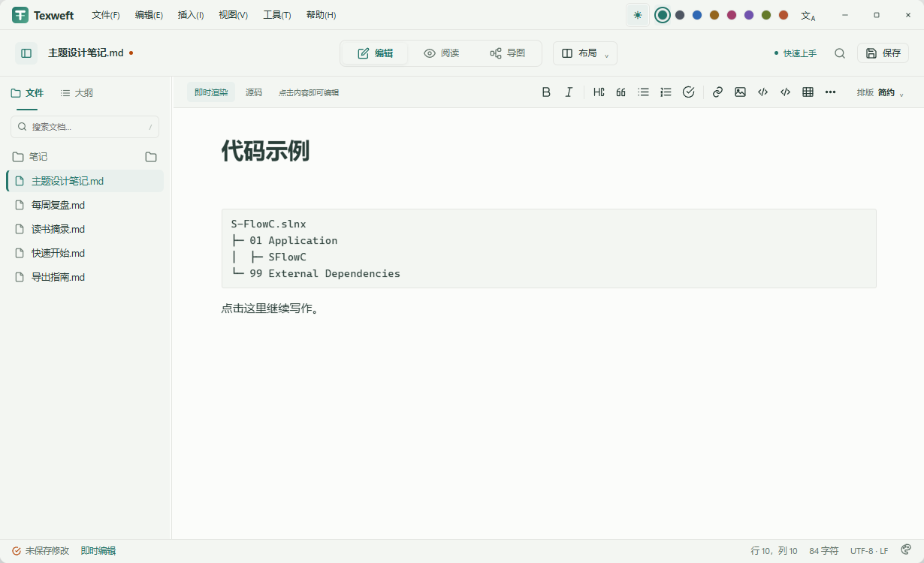Open the 布局 layout dropdown
Image resolution: width=924 pixels, height=563 pixels.
[x=585, y=53]
